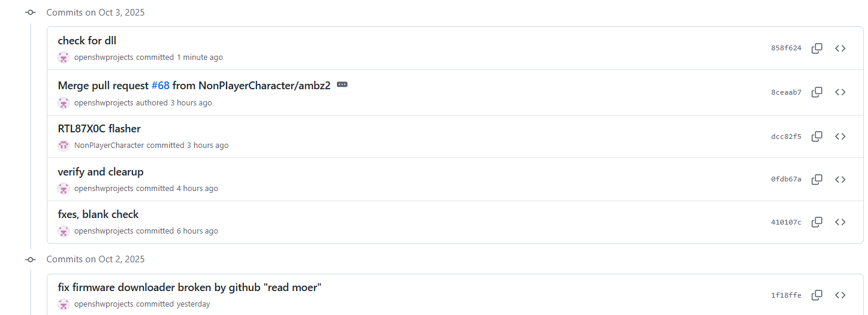
Task: Click commit hash dcc82f5
Action: coord(786,137)
